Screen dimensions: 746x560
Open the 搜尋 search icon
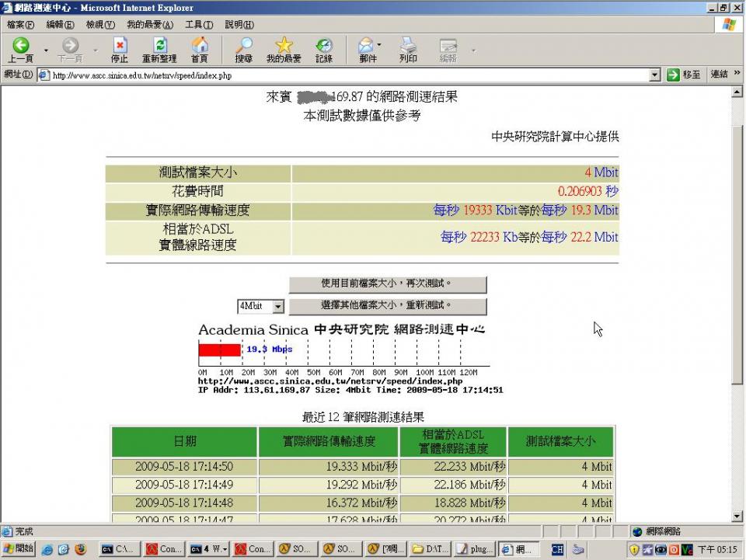coord(244,47)
